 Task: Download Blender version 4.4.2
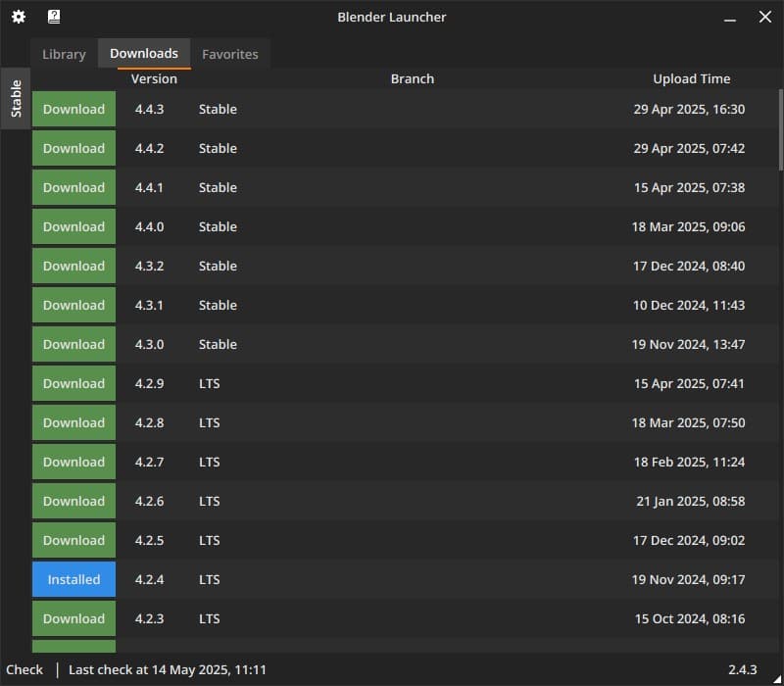pyautogui.click(x=74, y=148)
